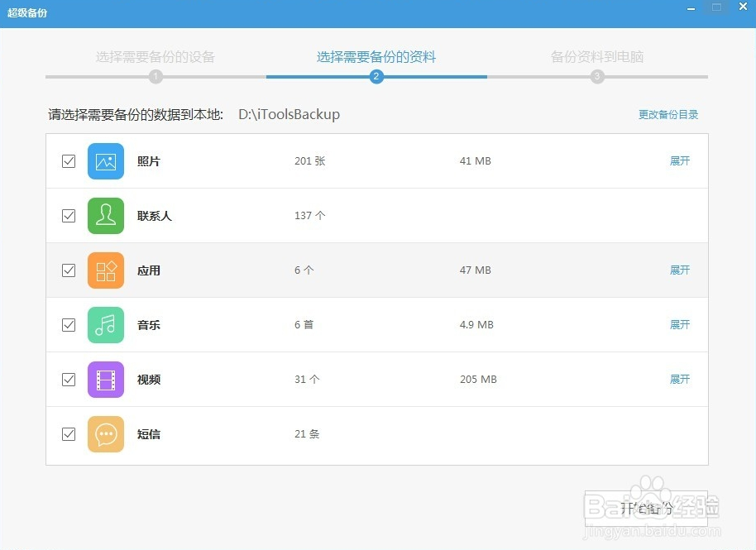Screen dimensions: 756x550
Task: Expand the Photos row with 展开
Action: pyautogui.click(x=679, y=161)
